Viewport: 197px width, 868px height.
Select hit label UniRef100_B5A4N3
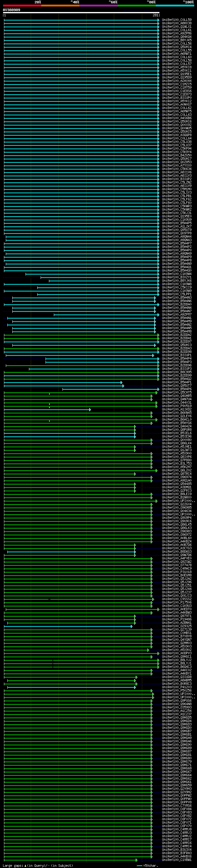pyautogui.click(x=177, y=298)
